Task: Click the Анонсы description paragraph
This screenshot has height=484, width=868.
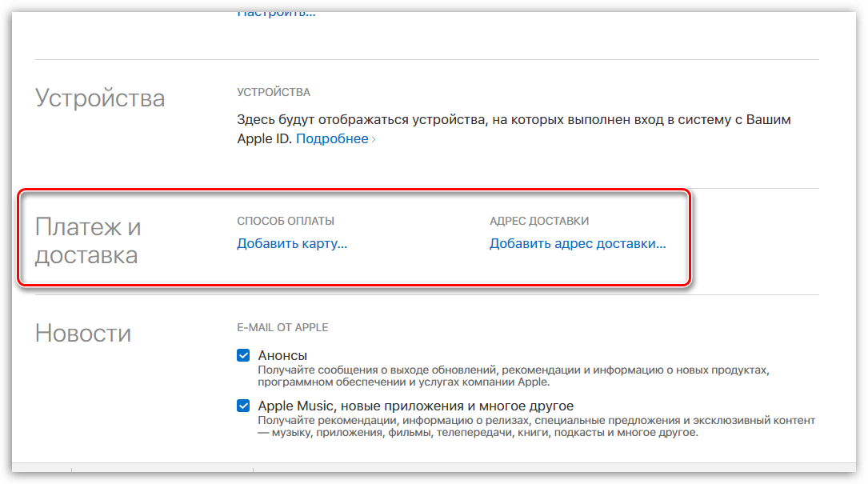Action: (512, 376)
